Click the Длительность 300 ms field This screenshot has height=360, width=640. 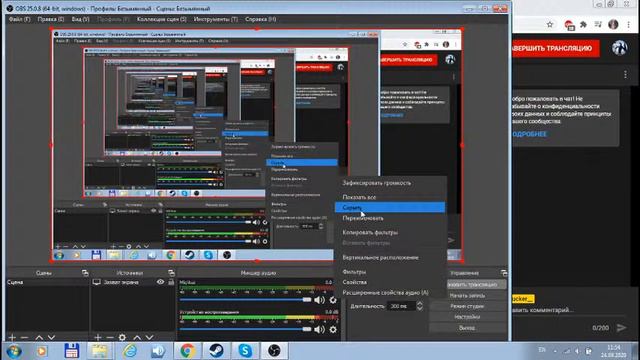coord(402,306)
